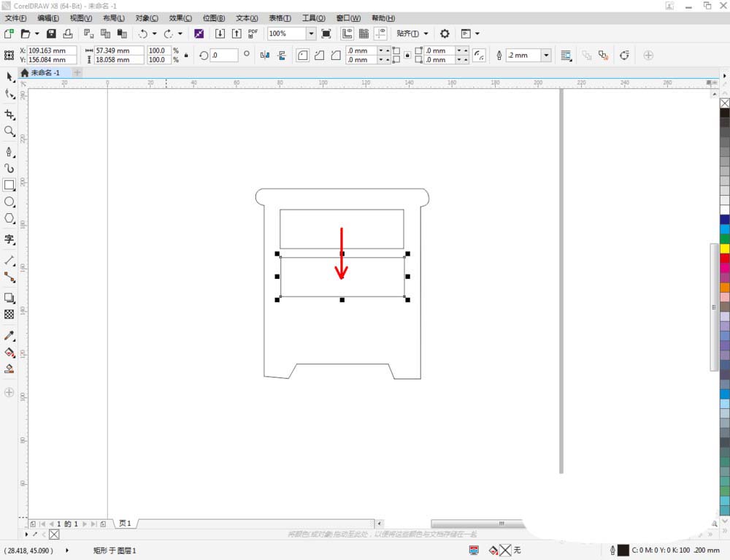
Task: Open the 贴齐 snap-to dropdown
Action: 412,34
